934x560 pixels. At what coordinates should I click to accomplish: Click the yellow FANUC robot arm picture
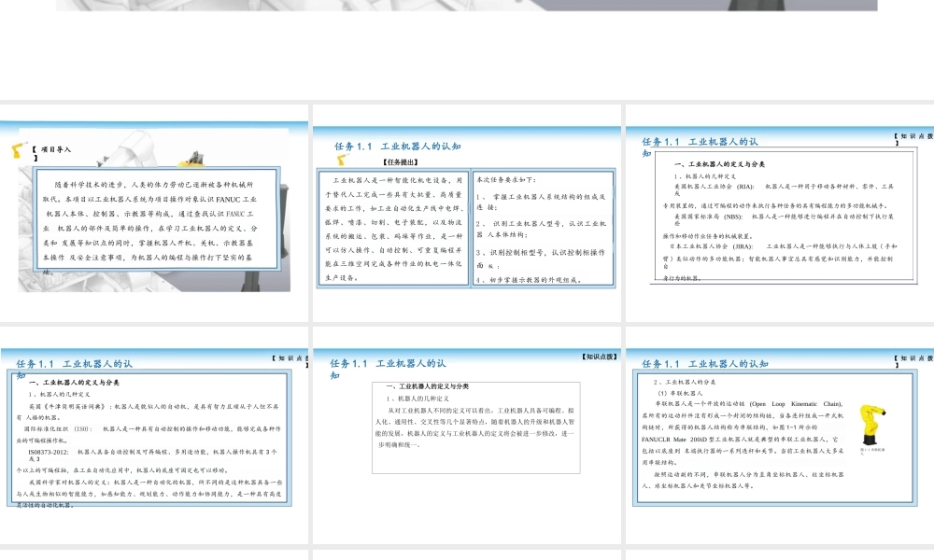click(872, 425)
